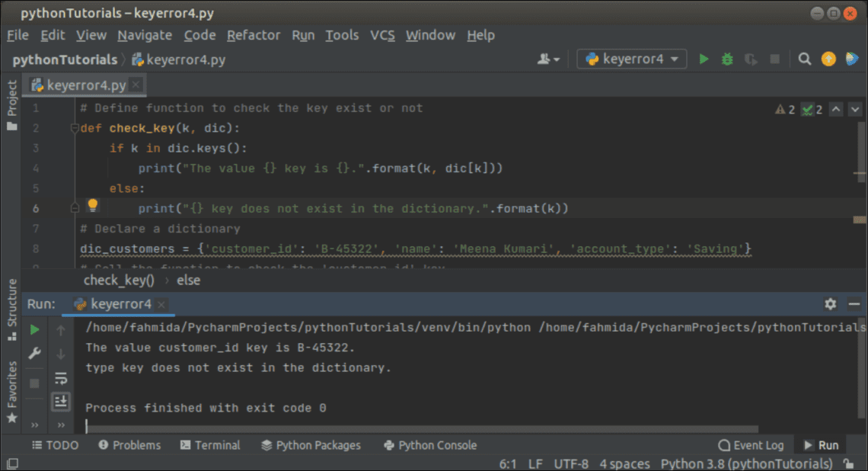
Task: Open the Code menu
Action: 199,35
